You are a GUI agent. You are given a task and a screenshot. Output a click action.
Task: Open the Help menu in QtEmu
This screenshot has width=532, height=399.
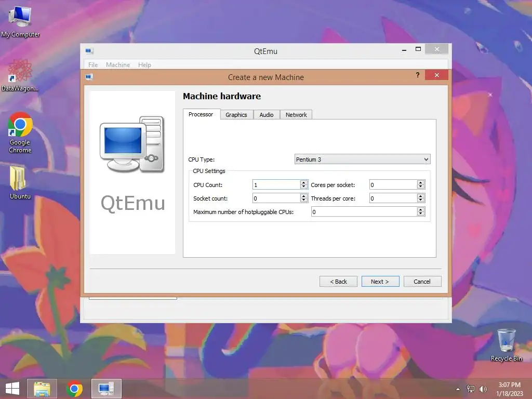(x=144, y=65)
